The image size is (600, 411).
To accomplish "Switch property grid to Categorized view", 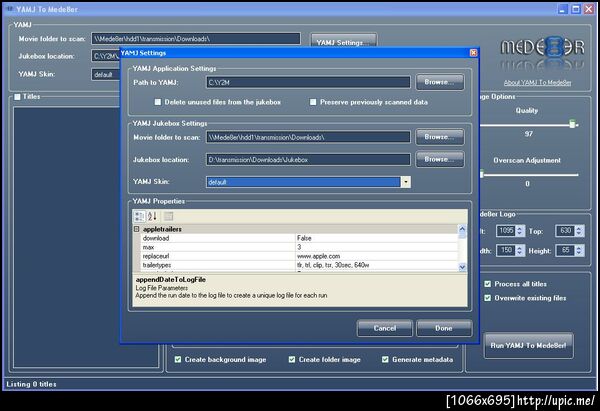I will 139,217.
